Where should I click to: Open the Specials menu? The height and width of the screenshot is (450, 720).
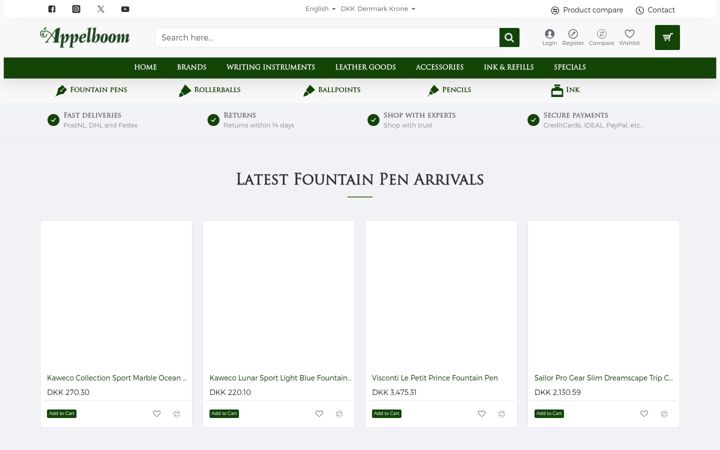[569, 67]
